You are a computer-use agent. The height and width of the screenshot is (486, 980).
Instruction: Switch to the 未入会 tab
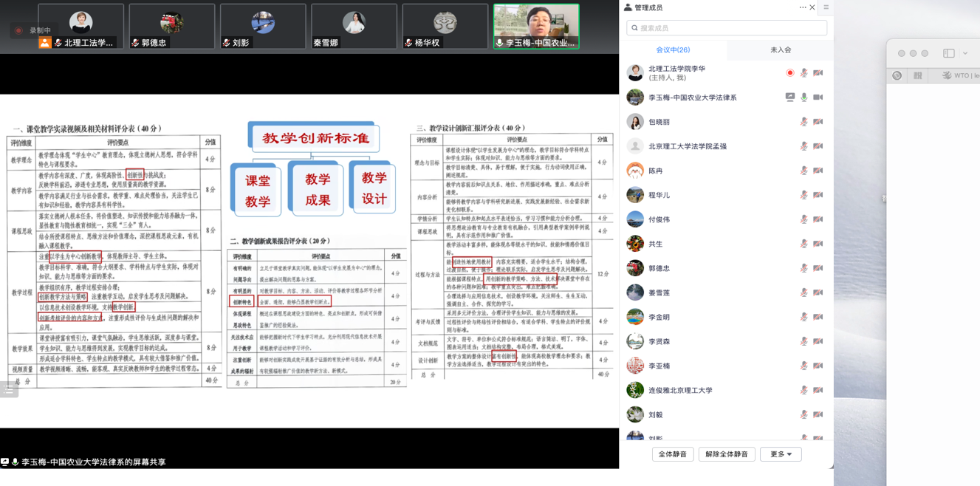[x=781, y=49]
